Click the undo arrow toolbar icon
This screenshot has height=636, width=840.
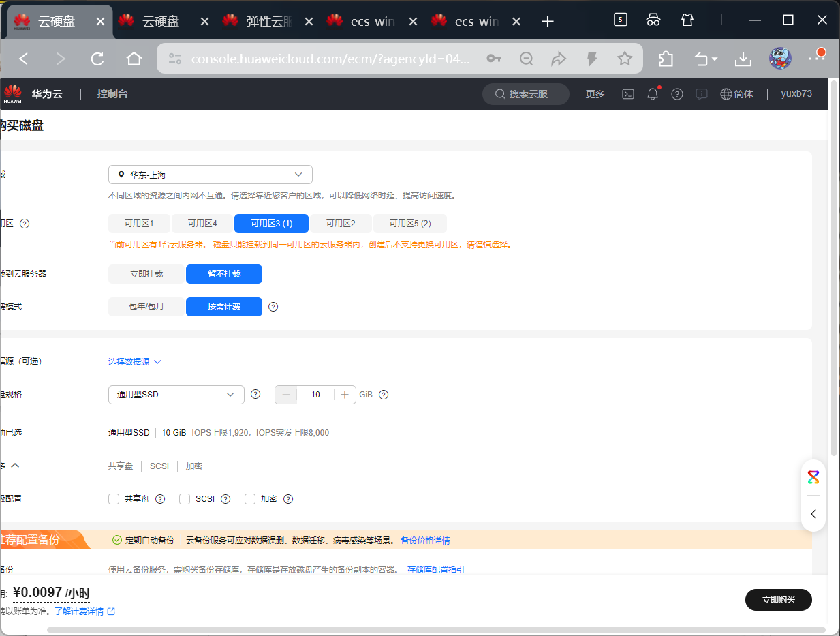click(x=702, y=59)
